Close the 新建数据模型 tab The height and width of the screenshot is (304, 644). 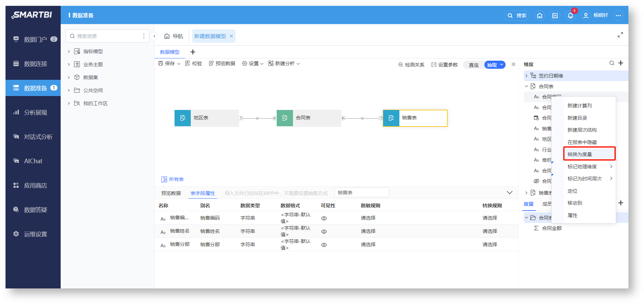tap(231, 36)
